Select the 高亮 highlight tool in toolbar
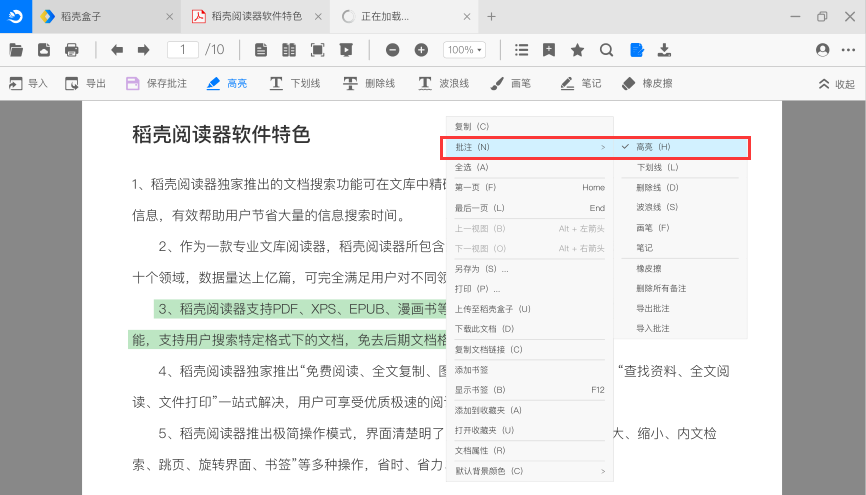The width and height of the screenshot is (866, 495). point(227,83)
